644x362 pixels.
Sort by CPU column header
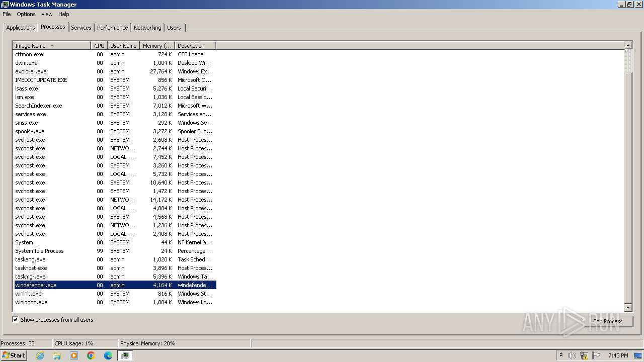coord(99,46)
